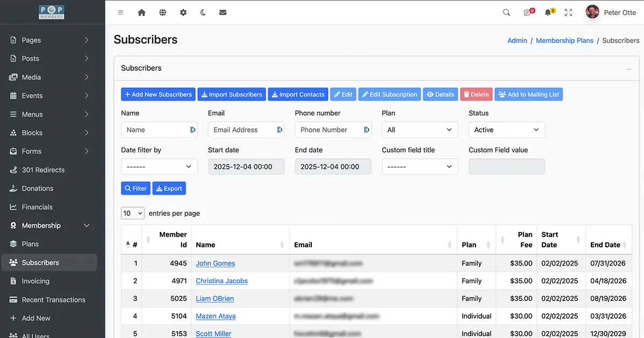Collapse the Membership sidebar section
Viewport: 644px width, 338px height.
tap(48, 225)
